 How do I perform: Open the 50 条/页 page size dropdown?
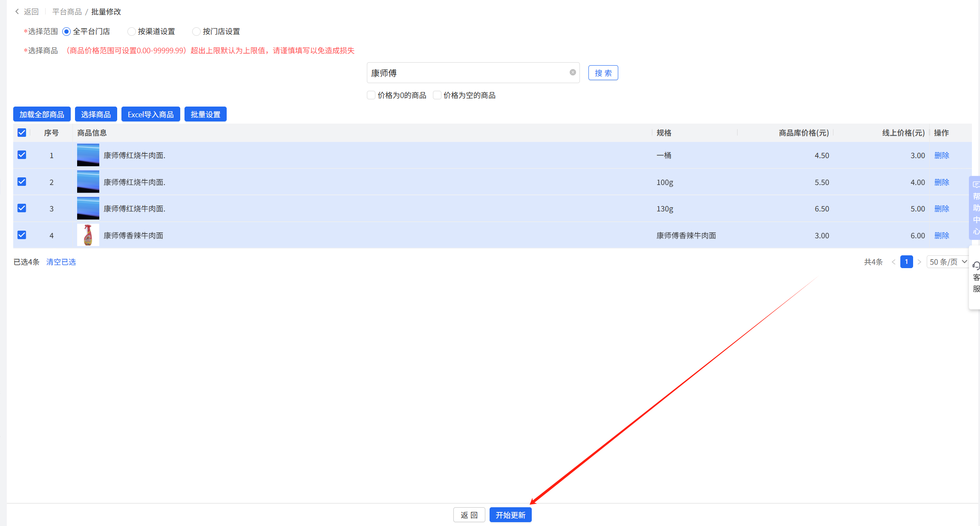tap(948, 262)
